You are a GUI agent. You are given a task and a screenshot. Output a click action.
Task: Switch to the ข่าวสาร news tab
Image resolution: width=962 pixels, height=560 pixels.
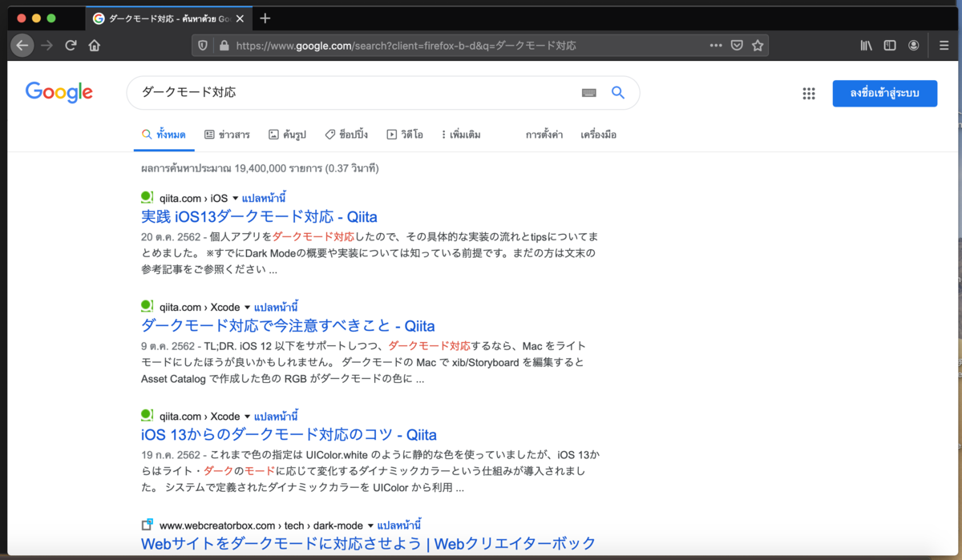(227, 135)
